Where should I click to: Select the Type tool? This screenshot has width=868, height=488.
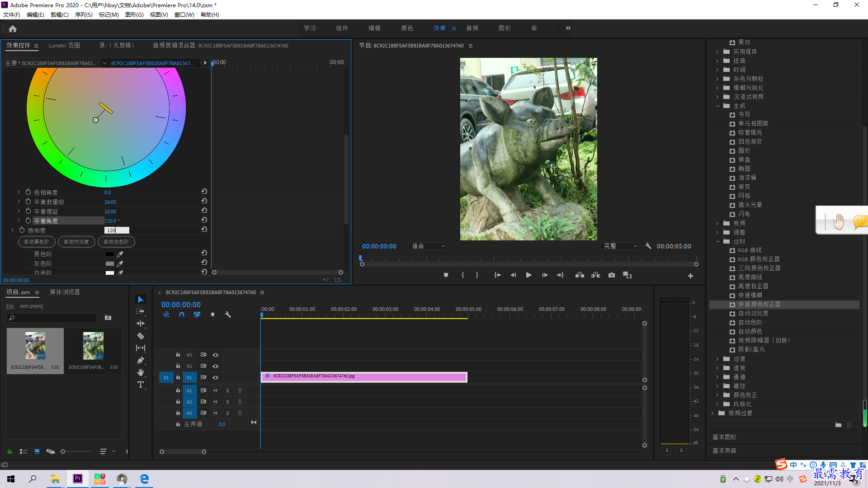(141, 385)
